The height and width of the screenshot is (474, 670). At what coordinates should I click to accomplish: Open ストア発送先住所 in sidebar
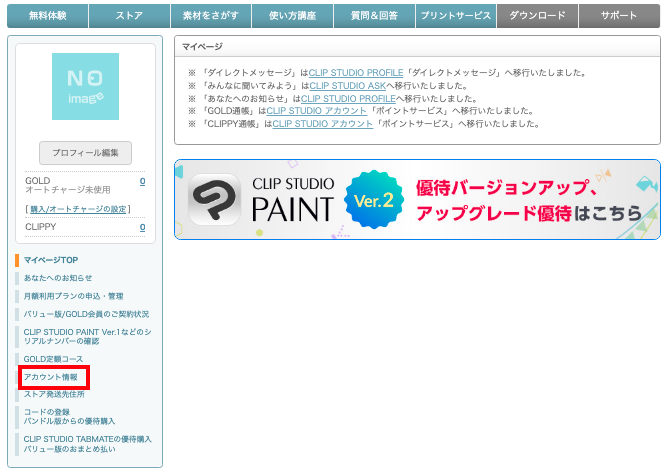pos(54,394)
